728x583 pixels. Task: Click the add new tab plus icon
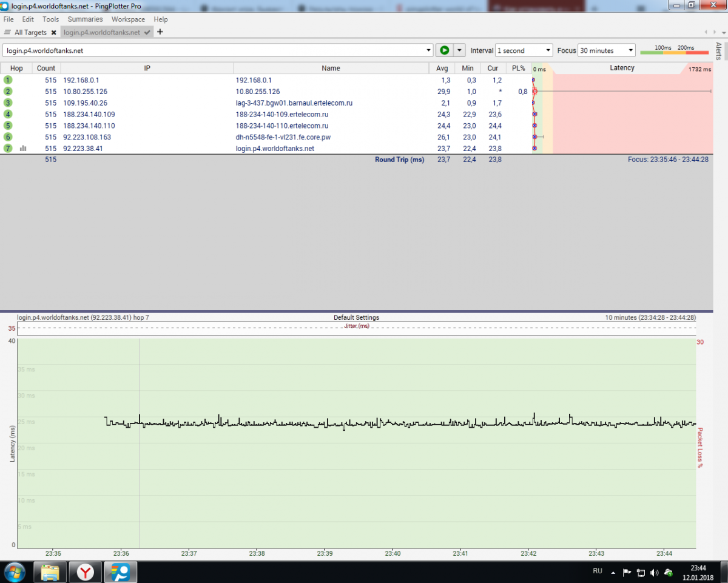[160, 32]
